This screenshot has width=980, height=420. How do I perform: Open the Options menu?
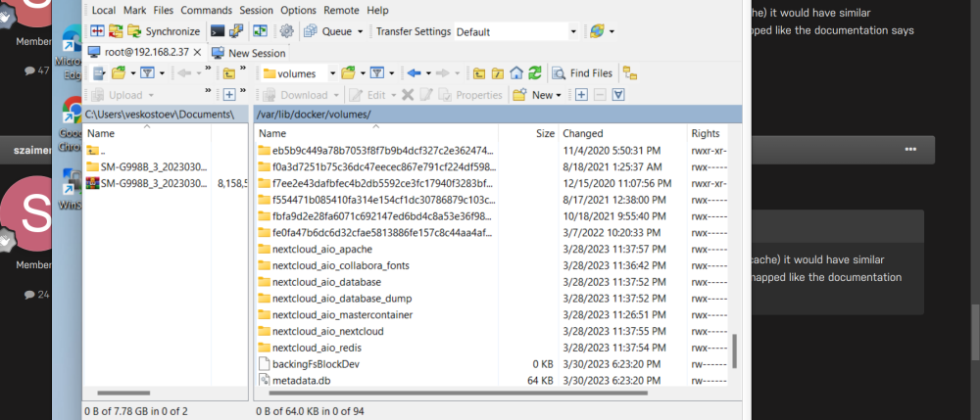click(x=298, y=10)
